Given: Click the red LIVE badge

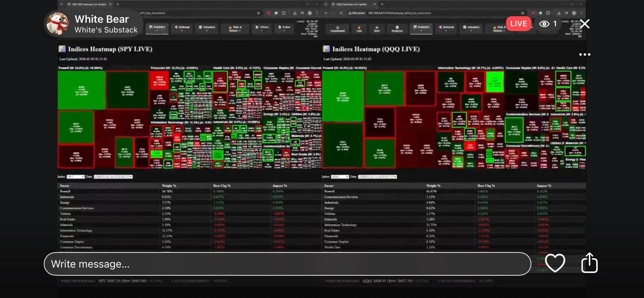Looking at the screenshot, I should (x=519, y=24).
